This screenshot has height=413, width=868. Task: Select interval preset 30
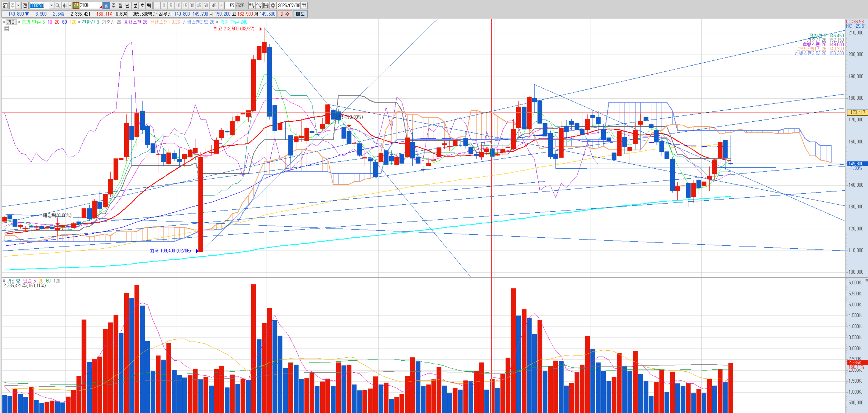(x=192, y=5)
